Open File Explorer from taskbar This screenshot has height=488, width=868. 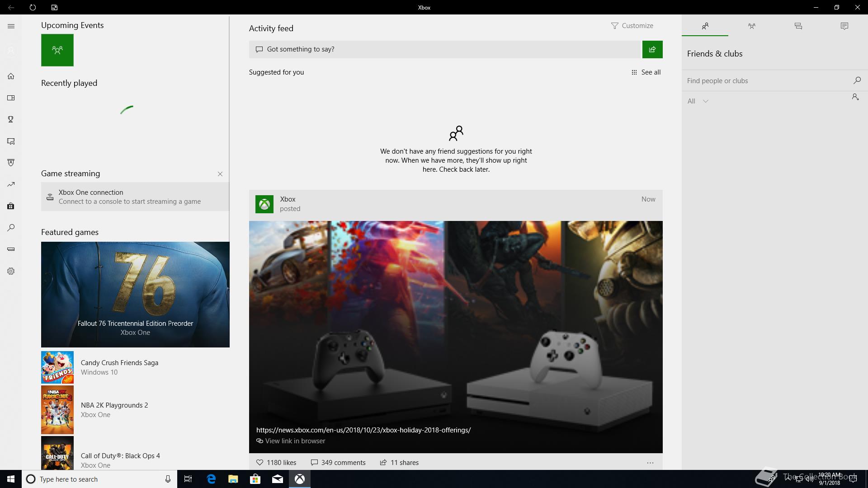pyautogui.click(x=233, y=479)
